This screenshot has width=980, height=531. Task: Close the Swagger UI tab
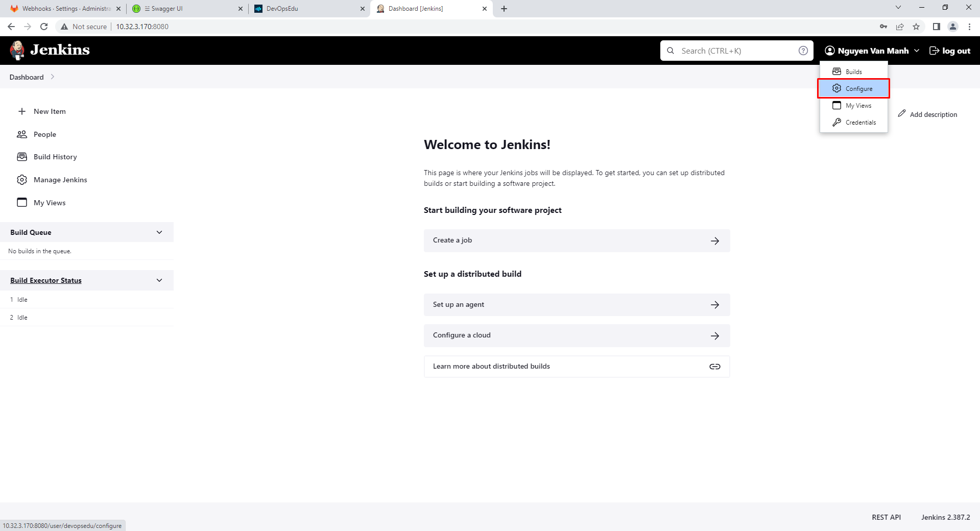click(x=241, y=9)
